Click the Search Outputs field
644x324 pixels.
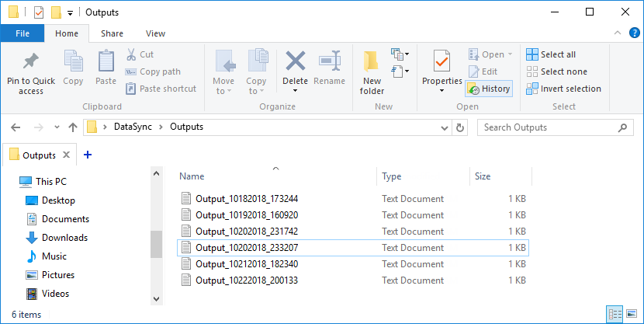pos(547,127)
